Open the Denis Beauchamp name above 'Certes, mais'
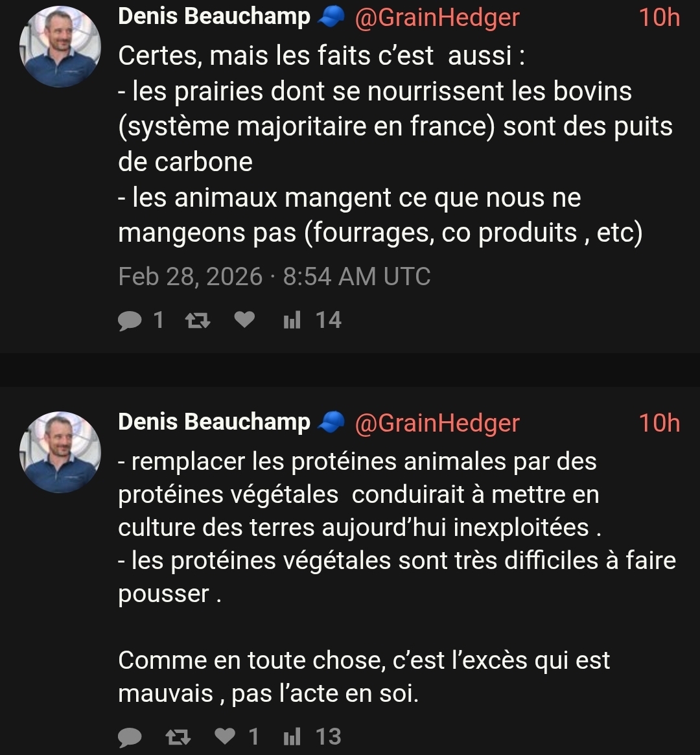700x755 pixels. point(215,17)
